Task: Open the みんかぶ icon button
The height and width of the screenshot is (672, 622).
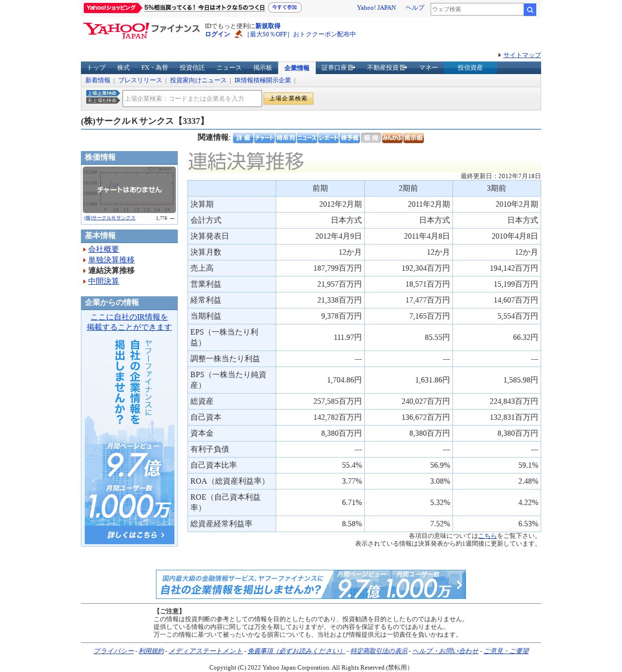Action: coord(392,138)
